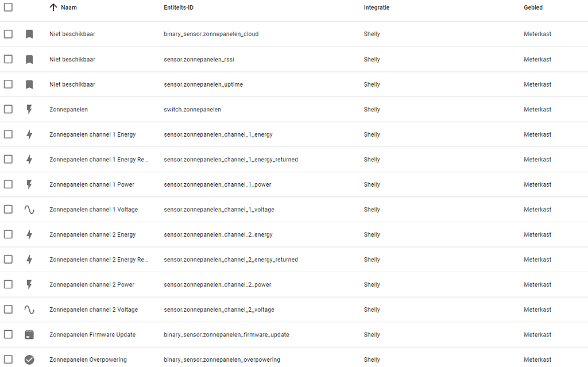
Task: Select the checkbox next to sensor.zonnepanelen_uptime
Action: coord(8,84)
